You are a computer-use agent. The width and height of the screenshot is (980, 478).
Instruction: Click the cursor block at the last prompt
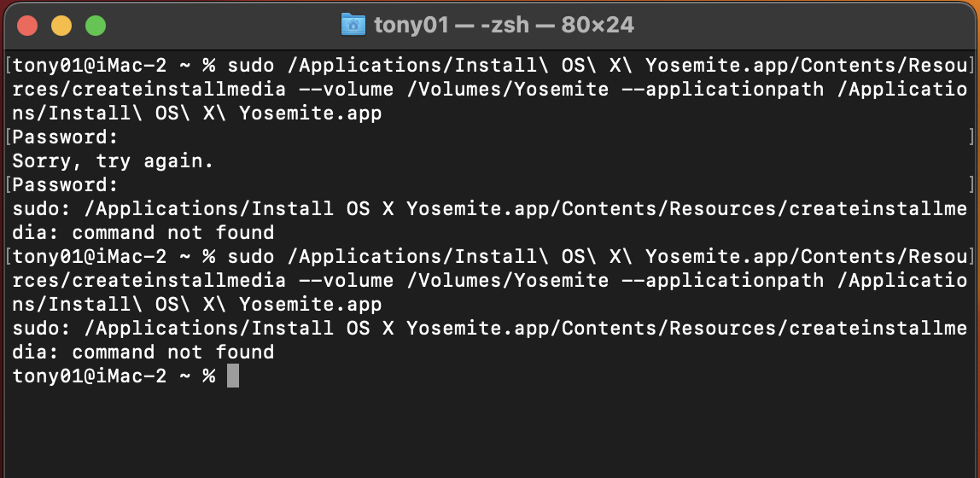click(x=232, y=376)
